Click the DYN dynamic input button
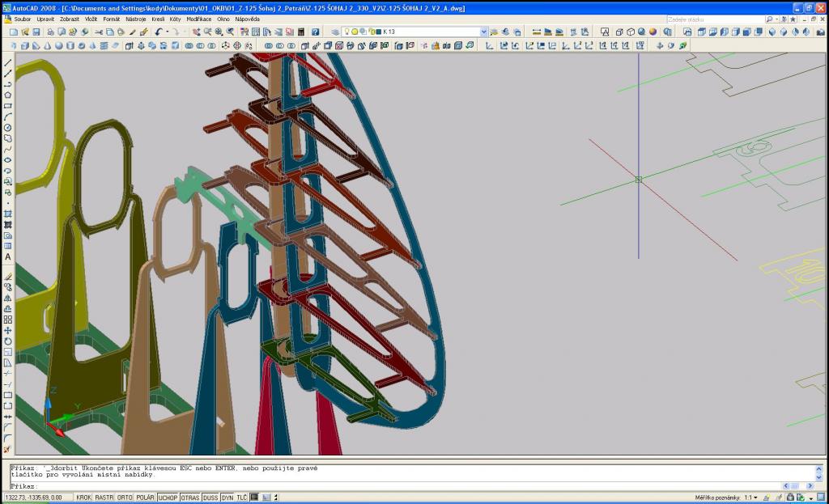The width and height of the screenshot is (829, 504). pos(227,498)
